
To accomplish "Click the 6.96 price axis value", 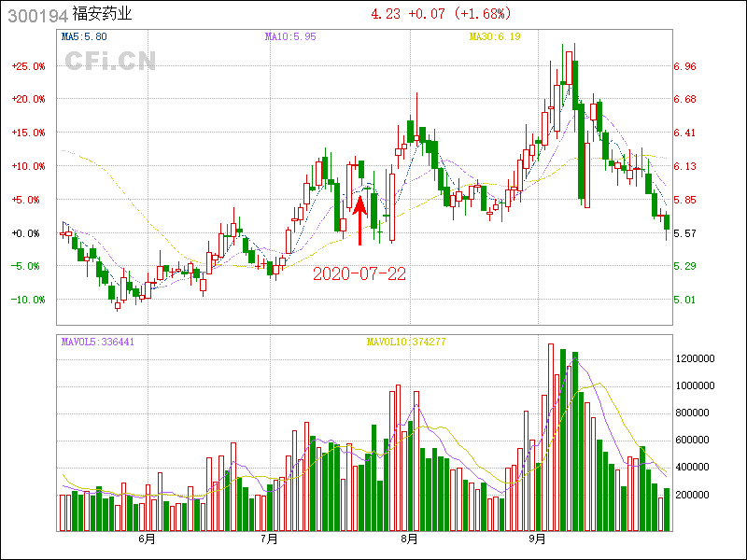I will click(684, 66).
